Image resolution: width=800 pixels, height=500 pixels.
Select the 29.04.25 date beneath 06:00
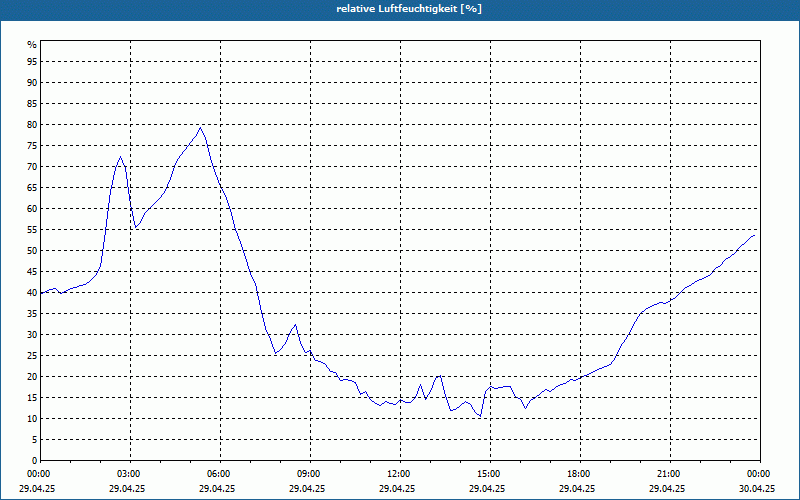pyautogui.click(x=217, y=488)
